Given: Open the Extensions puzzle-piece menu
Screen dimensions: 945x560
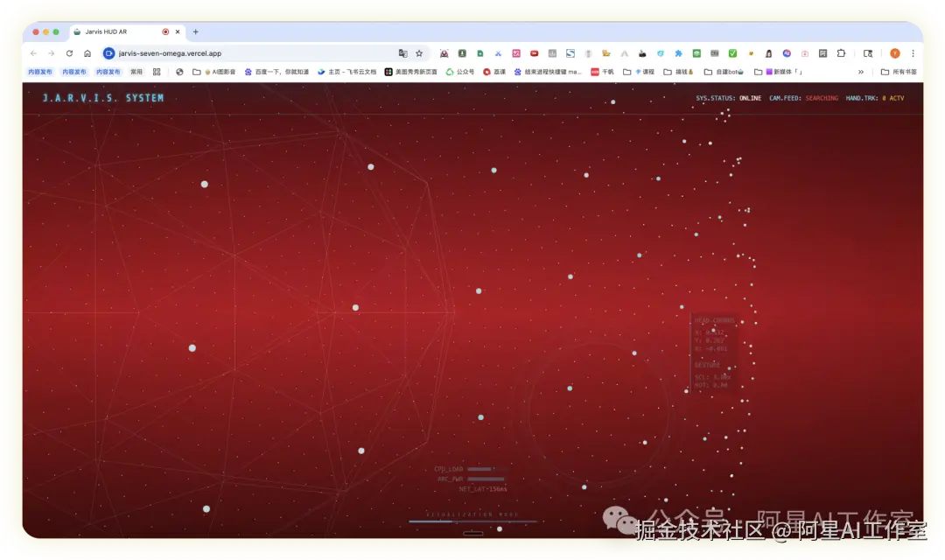Looking at the screenshot, I should click(841, 53).
